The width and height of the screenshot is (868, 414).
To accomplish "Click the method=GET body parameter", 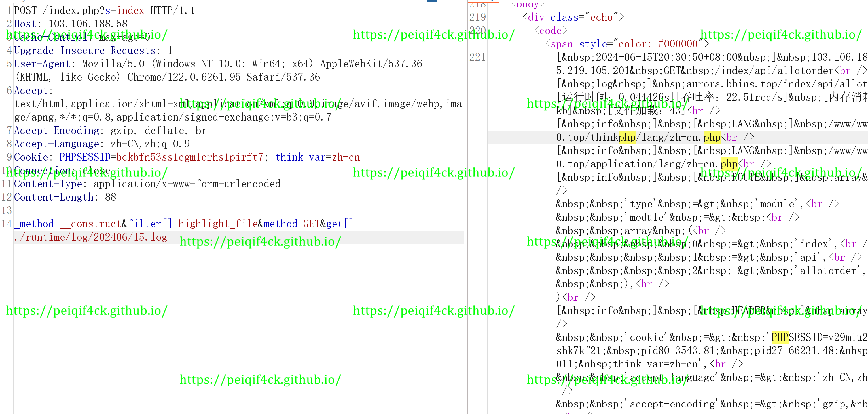I will pos(291,224).
